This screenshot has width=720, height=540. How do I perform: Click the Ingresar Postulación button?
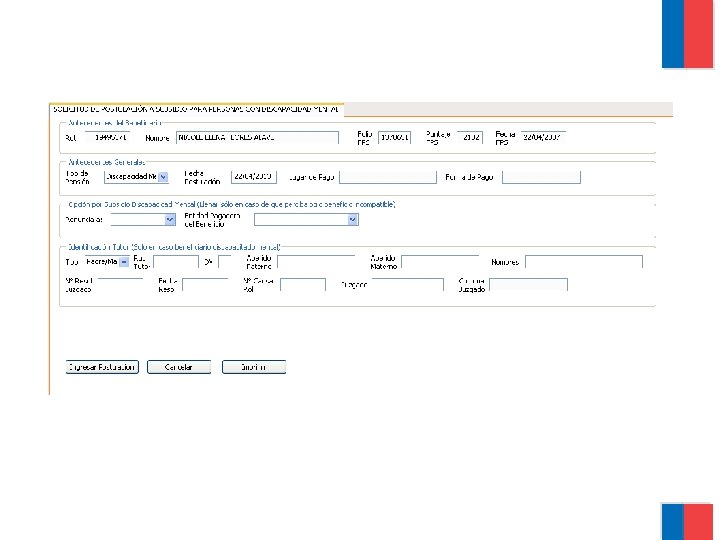point(102,367)
